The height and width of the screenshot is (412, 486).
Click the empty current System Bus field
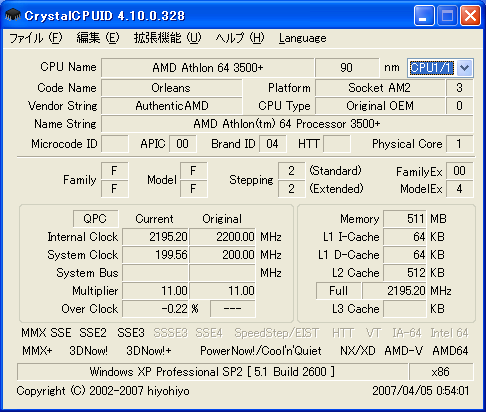(x=155, y=273)
